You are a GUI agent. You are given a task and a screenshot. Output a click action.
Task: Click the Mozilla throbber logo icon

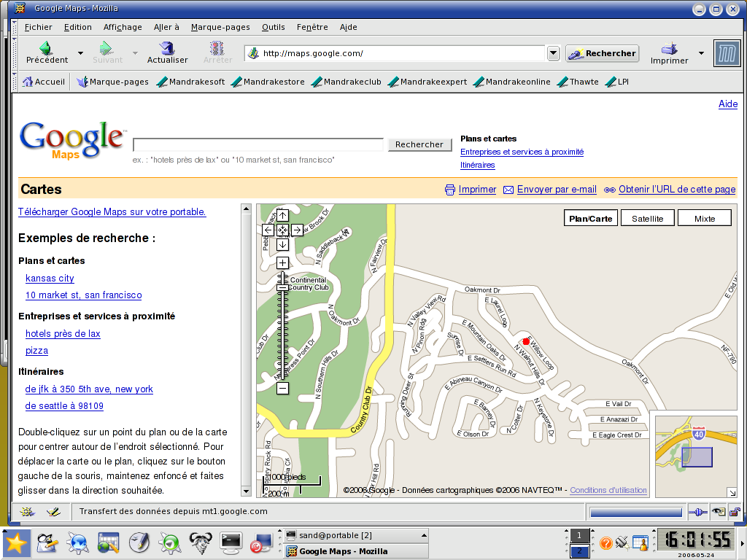(x=727, y=52)
